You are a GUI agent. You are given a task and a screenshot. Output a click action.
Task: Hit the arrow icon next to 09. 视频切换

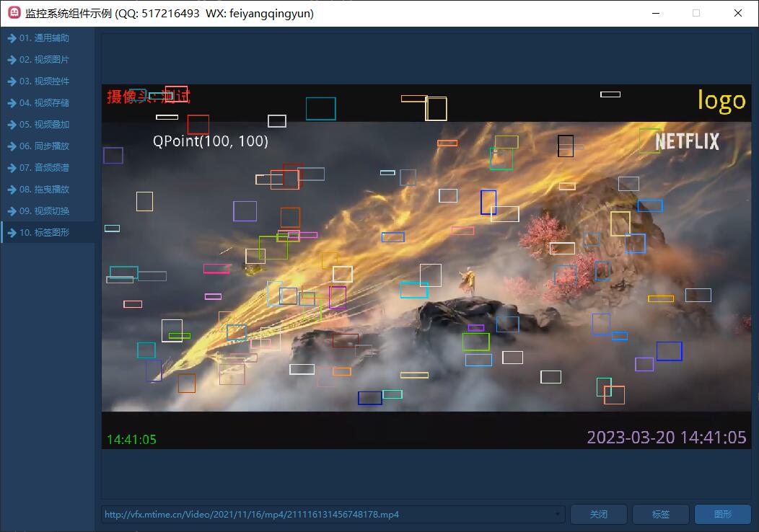pos(12,211)
